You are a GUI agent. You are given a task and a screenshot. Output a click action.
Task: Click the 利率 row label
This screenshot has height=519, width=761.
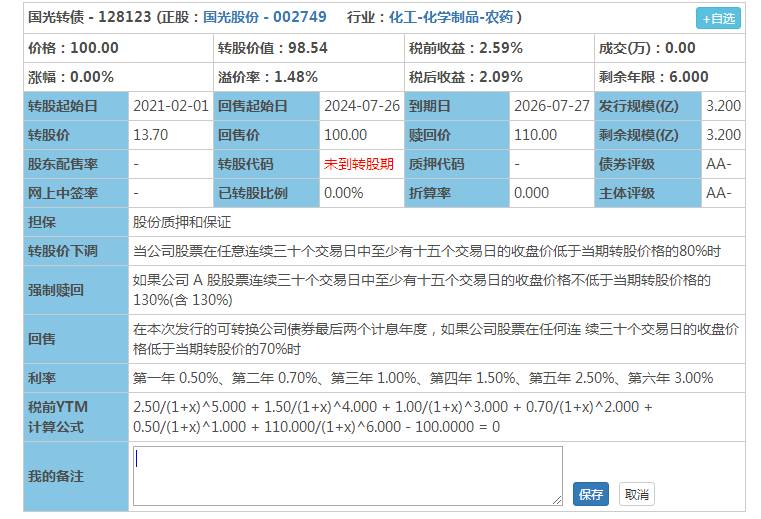coord(76,378)
